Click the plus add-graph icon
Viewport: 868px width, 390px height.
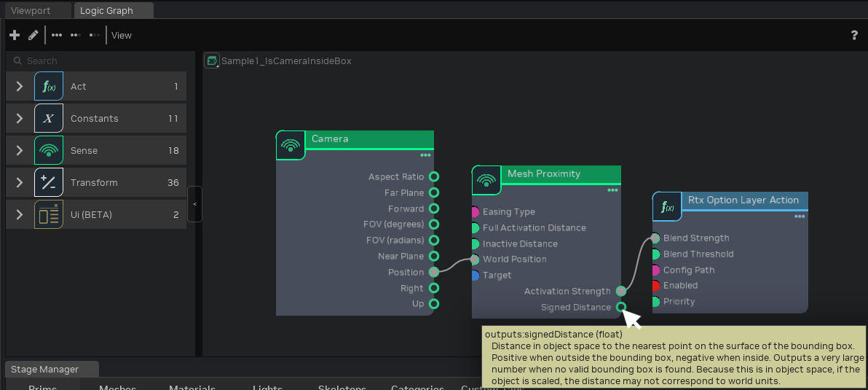[x=15, y=35]
